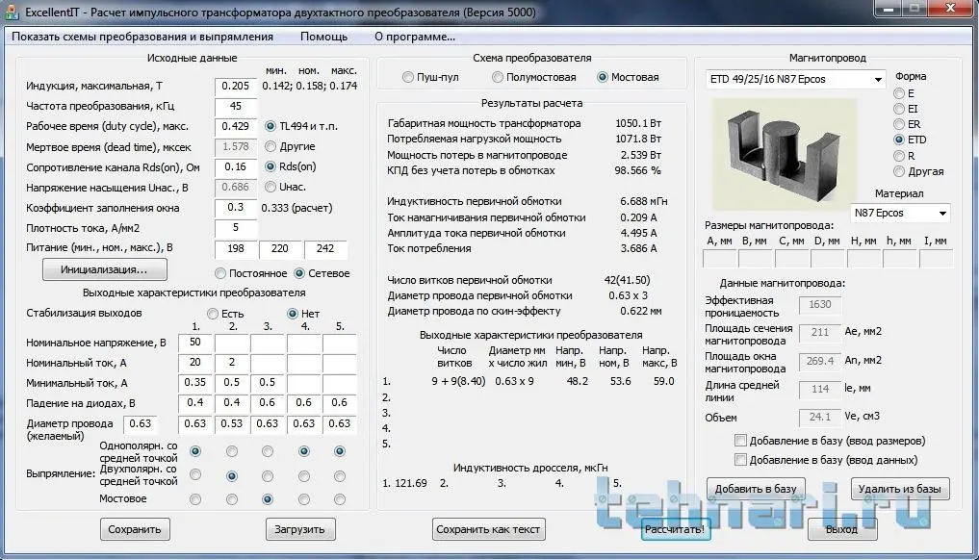Click output 1 diode drop field 0.4
The height and width of the screenshot is (560, 979).
[x=194, y=403]
